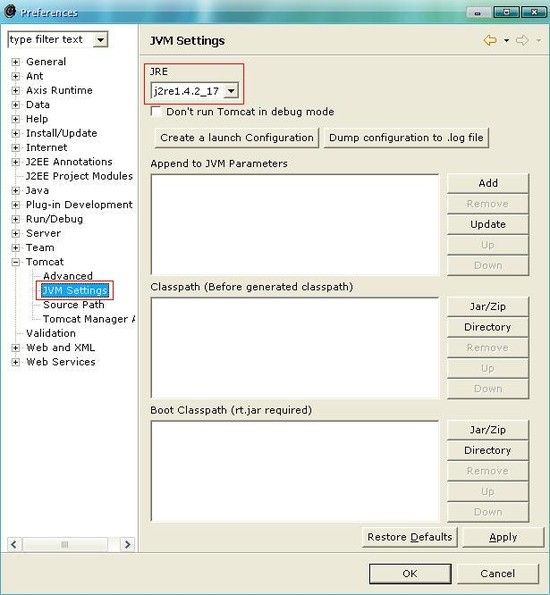Add Directory to Classpath list
Screen dimensions: 550x595
pyautogui.click(x=488, y=327)
